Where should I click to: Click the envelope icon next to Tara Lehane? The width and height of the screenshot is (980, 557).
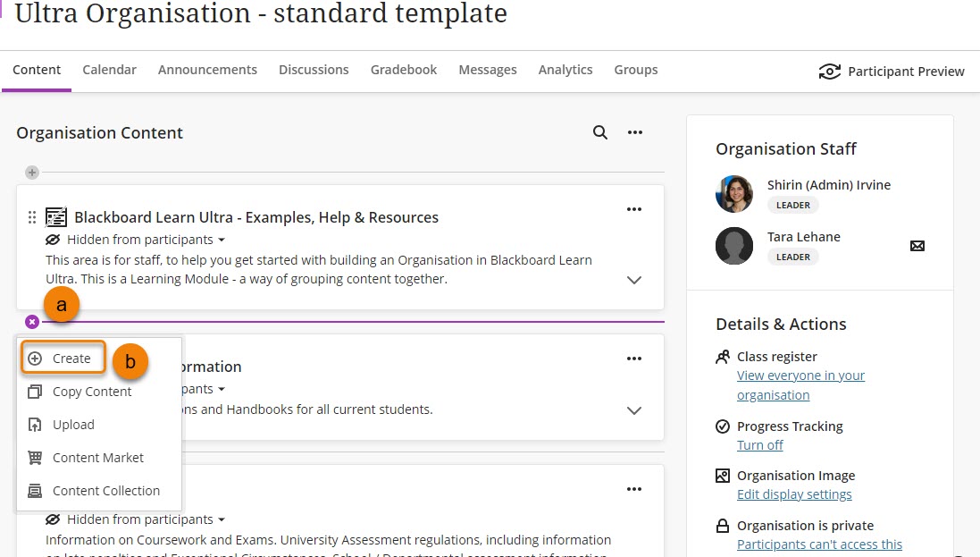point(917,246)
